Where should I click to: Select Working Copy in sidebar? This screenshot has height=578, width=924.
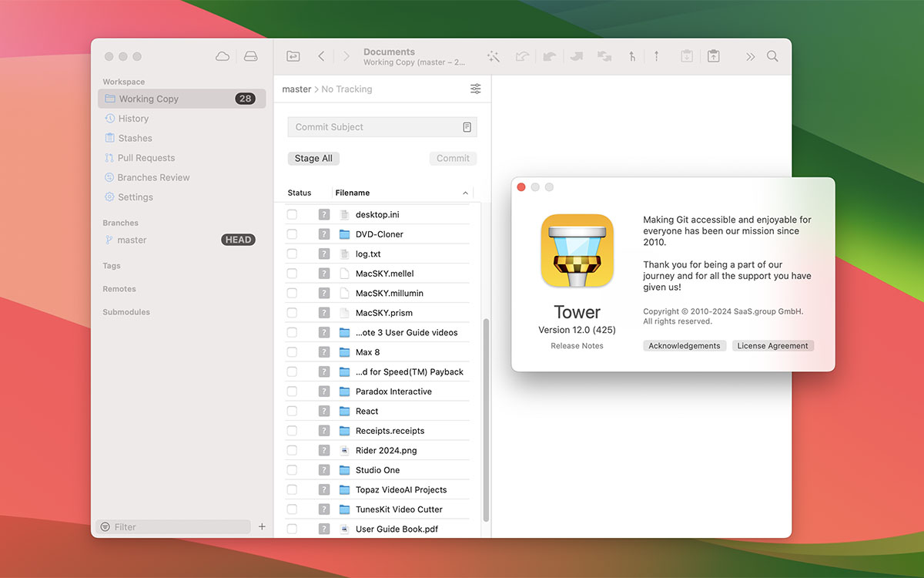[182, 99]
